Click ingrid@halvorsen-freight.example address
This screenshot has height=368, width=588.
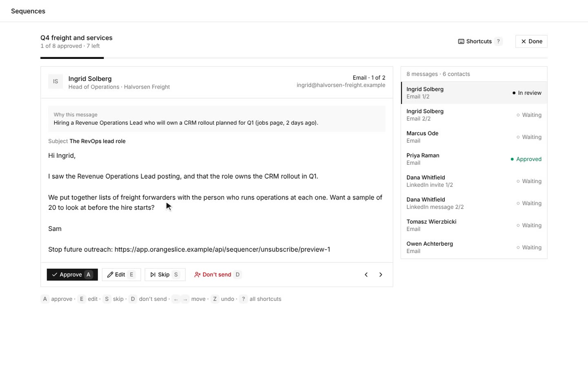tap(341, 85)
